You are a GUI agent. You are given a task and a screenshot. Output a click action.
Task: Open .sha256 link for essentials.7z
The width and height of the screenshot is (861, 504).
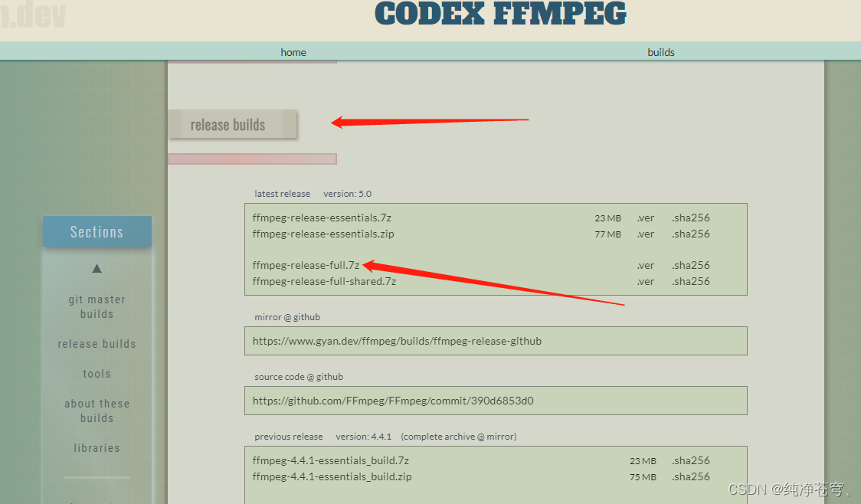pyautogui.click(x=691, y=218)
